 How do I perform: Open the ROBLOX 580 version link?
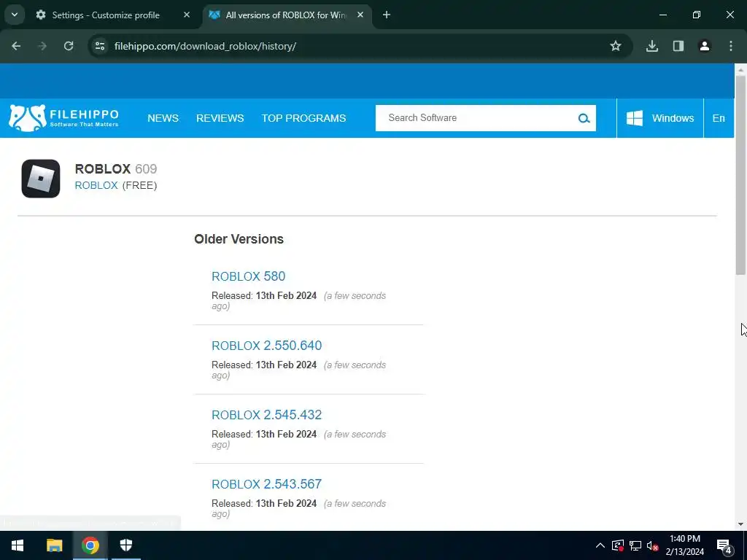point(248,276)
